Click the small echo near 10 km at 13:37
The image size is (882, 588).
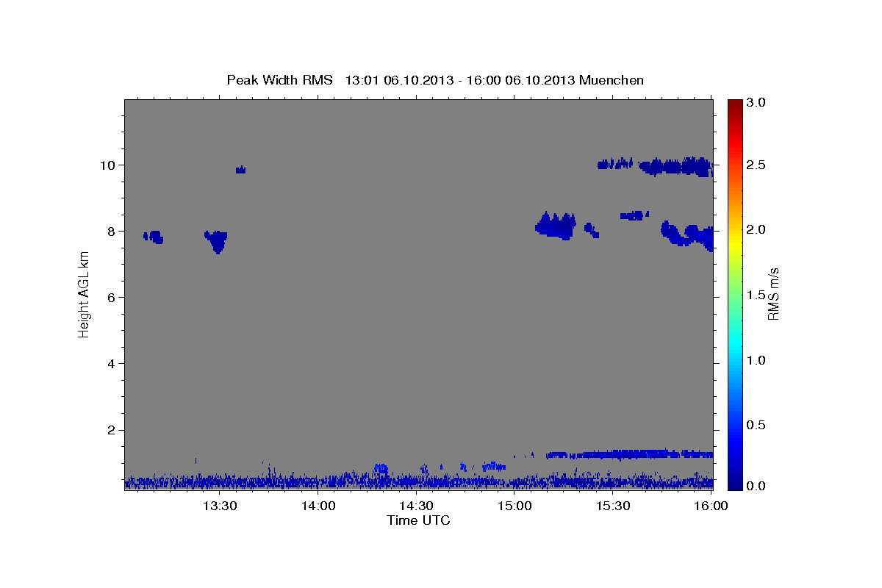(x=240, y=170)
